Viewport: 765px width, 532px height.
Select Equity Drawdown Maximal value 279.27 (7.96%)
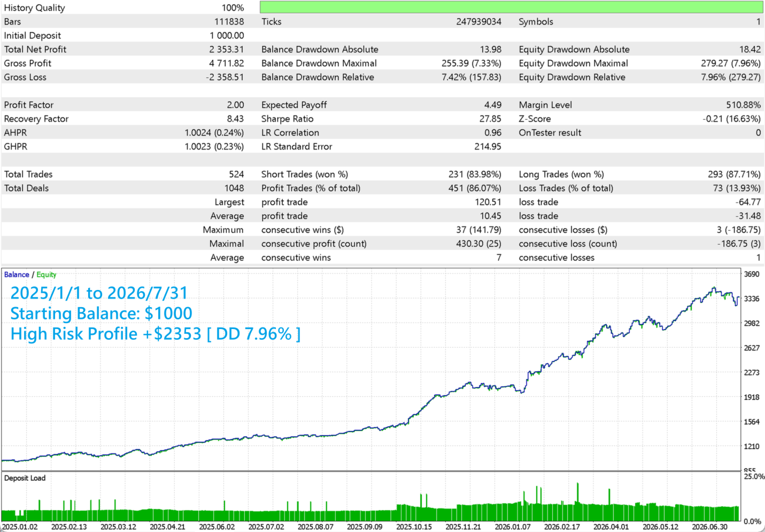pos(731,64)
